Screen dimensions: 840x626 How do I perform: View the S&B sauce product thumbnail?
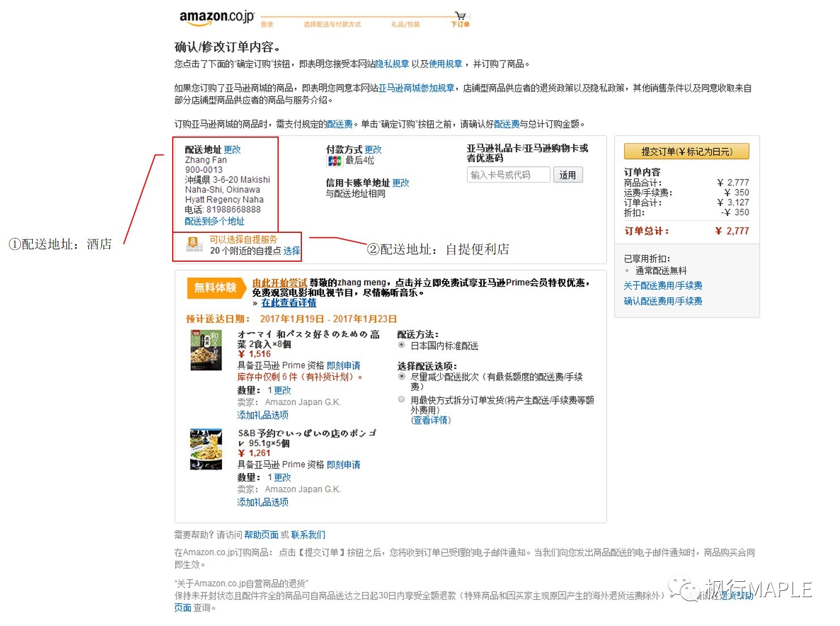pos(206,448)
